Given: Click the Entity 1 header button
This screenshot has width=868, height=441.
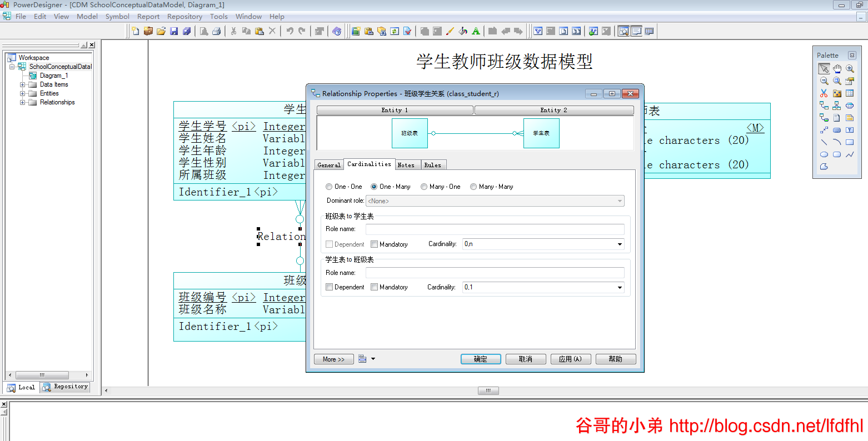Looking at the screenshot, I should (395, 110).
